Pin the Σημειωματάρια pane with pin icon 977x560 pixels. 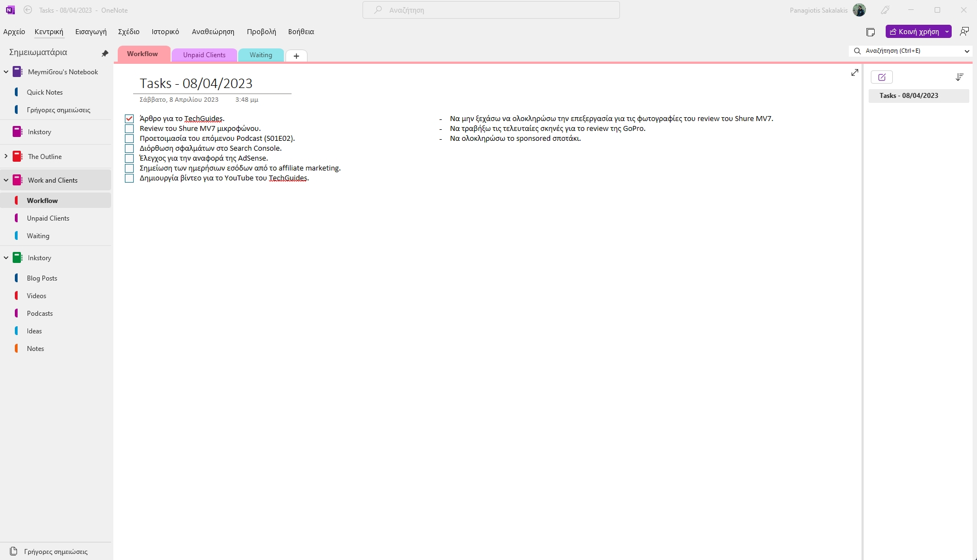click(x=105, y=52)
